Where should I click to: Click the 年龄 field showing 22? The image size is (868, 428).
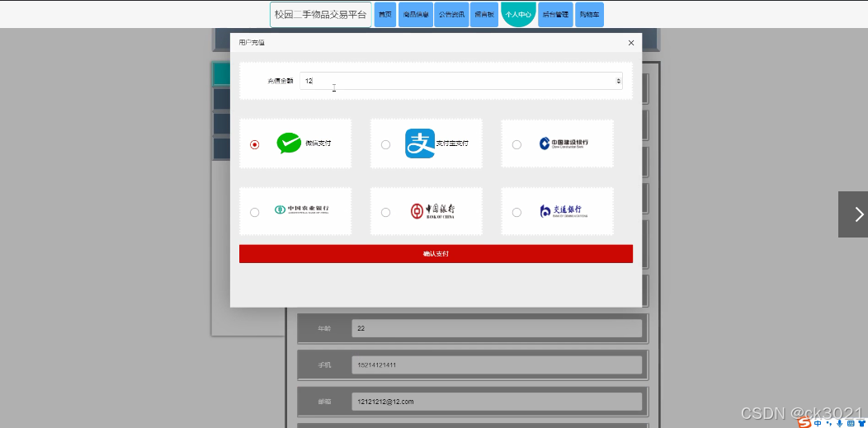(x=497, y=328)
